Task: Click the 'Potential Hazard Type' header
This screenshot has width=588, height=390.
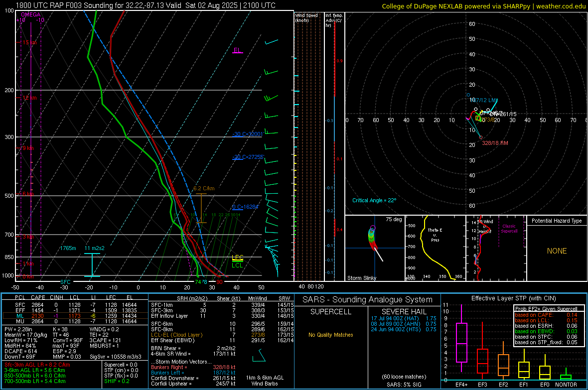Action: (x=557, y=221)
